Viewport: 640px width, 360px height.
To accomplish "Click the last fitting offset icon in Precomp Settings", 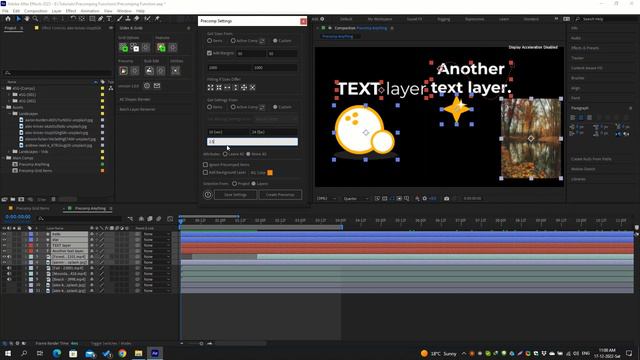I will [253, 87].
